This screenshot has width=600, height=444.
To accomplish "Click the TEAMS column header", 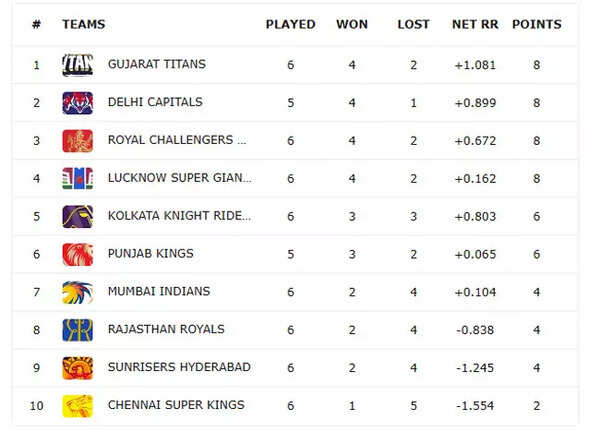I will [83, 25].
